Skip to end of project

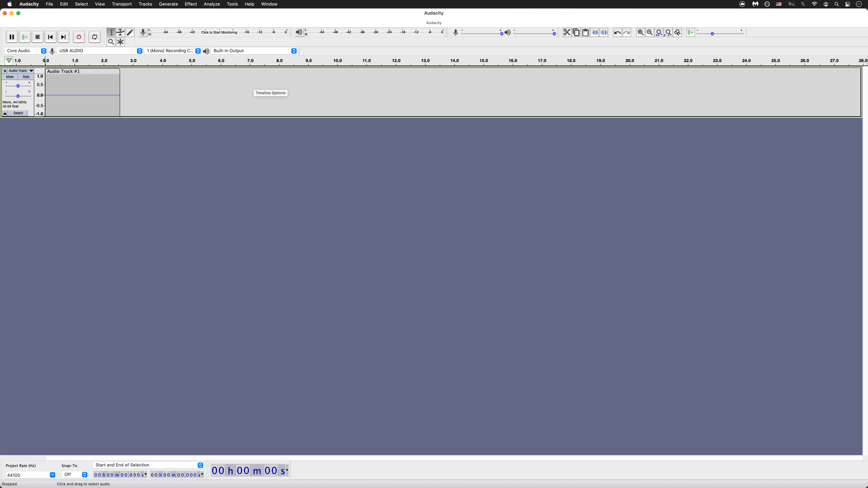(63, 37)
